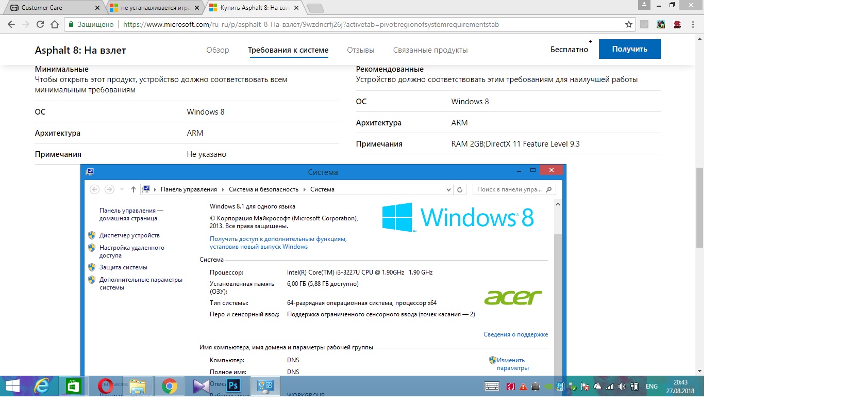Image resolution: width=868 pixels, height=418 pixels.
Task: Open a new Chrome tab
Action: [315, 8]
